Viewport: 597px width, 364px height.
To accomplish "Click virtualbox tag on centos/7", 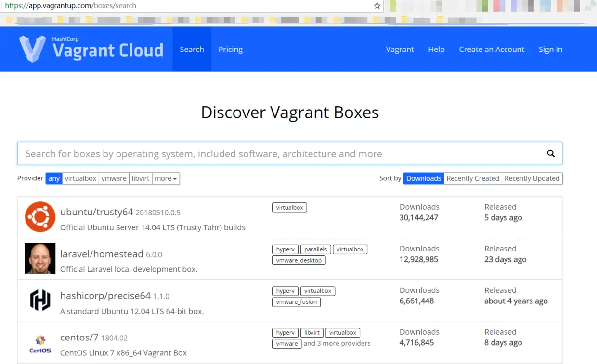I will pos(342,333).
